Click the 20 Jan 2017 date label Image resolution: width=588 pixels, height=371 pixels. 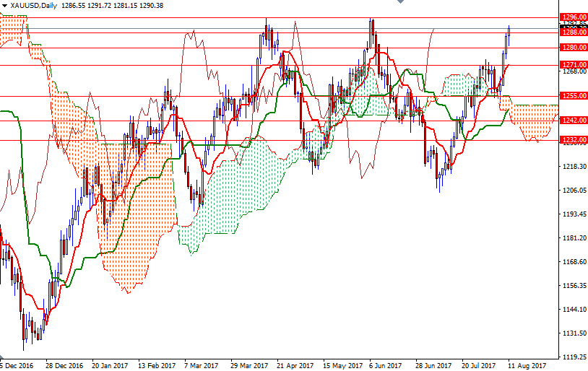coord(108,365)
